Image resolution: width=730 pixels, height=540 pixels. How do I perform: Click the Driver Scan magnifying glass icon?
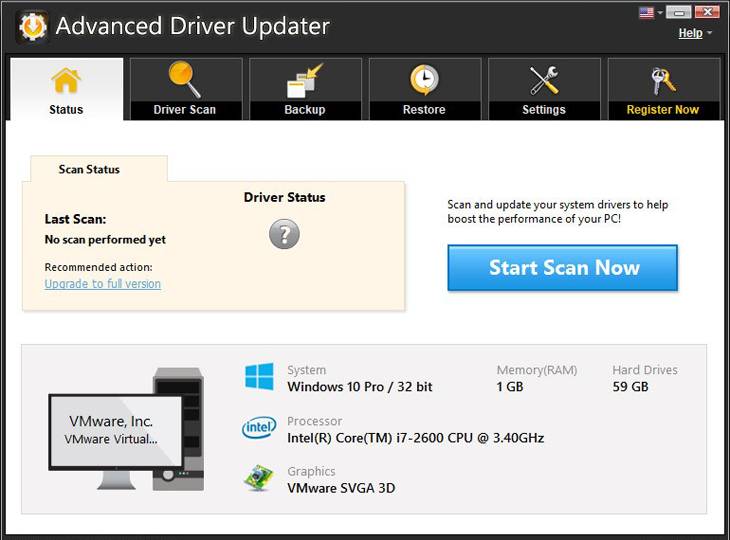184,79
